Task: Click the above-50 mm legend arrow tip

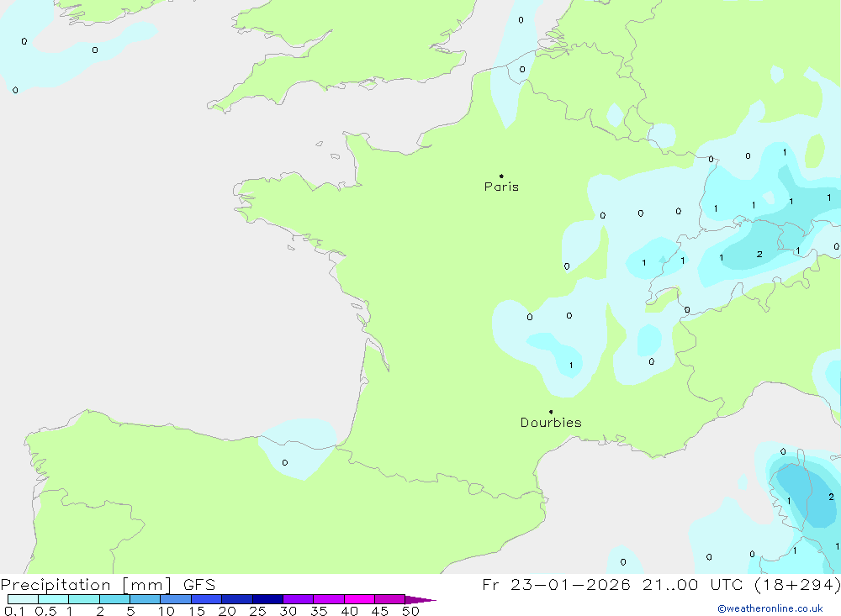Action: click(x=421, y=599)
